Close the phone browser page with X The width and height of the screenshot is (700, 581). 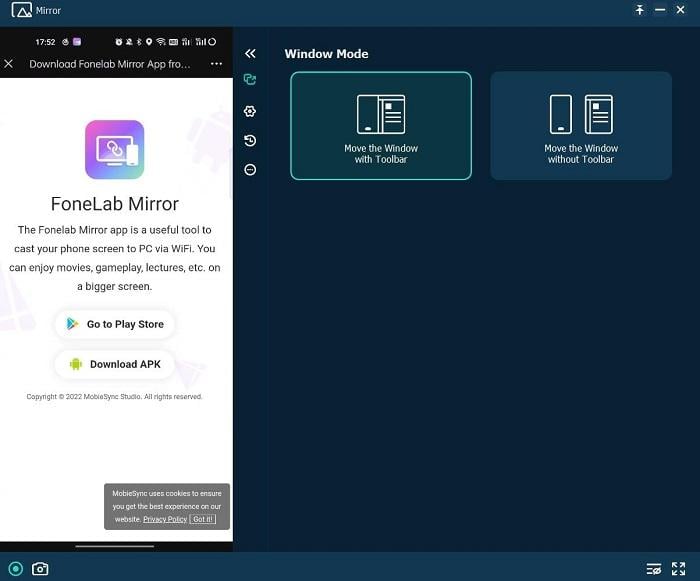point(8,64)
